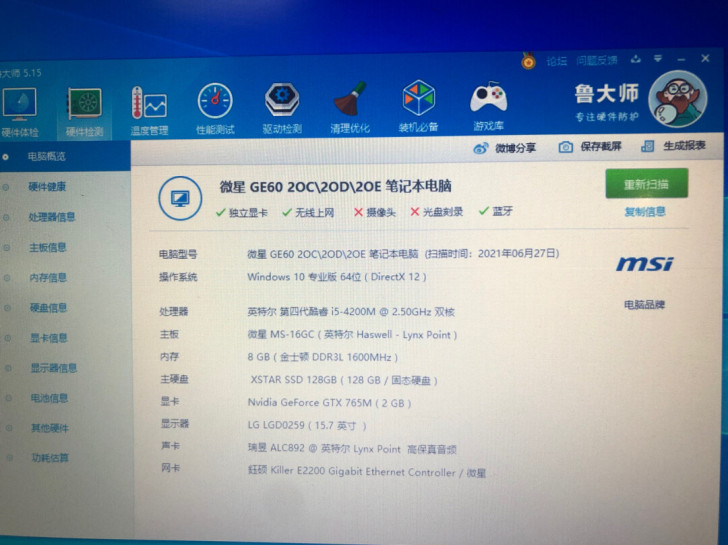Click the XSTAR SSD 128GB disk text
Screen dimensions: 728x545
344,380
